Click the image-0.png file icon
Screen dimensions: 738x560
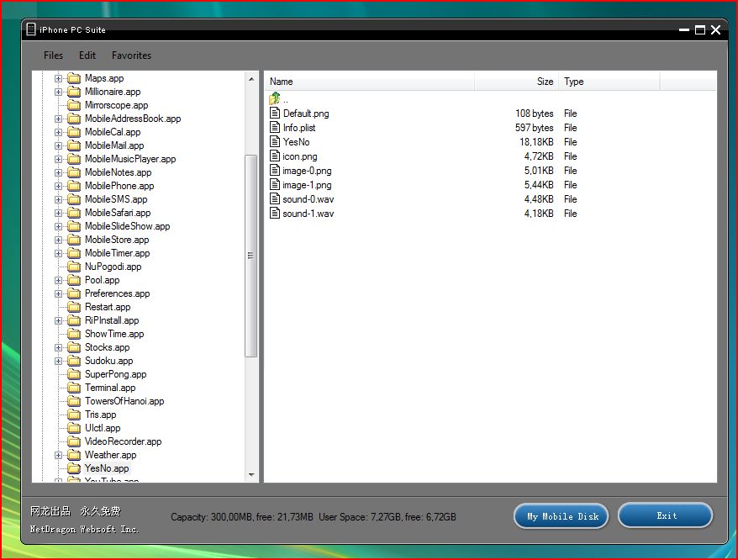pyautogui.click(x=275, y=170)
